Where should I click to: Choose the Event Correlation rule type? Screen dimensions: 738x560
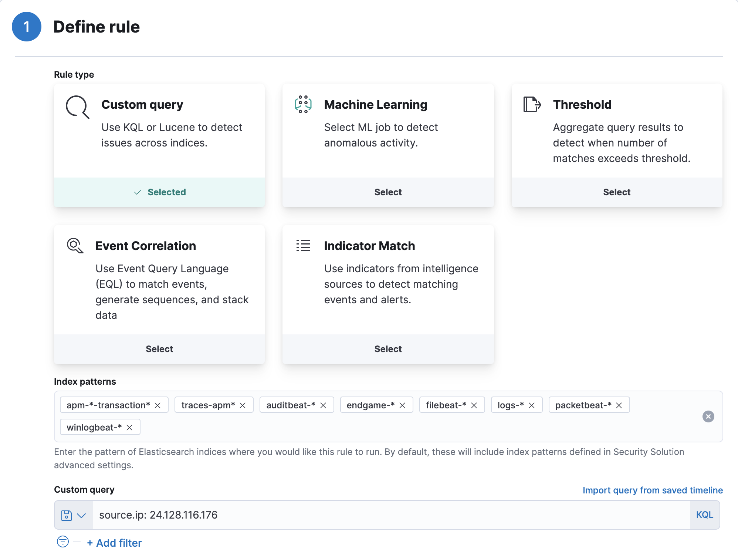click(x=159, y=349)
